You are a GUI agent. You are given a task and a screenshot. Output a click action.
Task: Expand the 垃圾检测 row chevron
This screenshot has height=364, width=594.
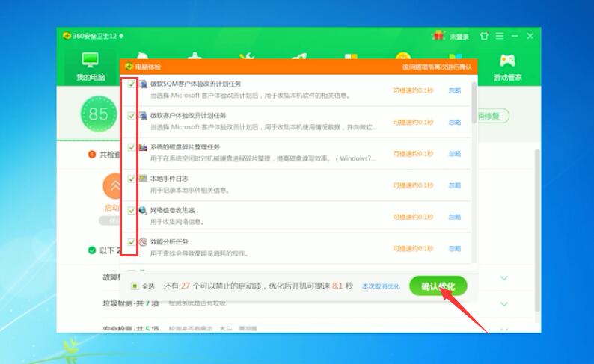(x=503, y=304)
